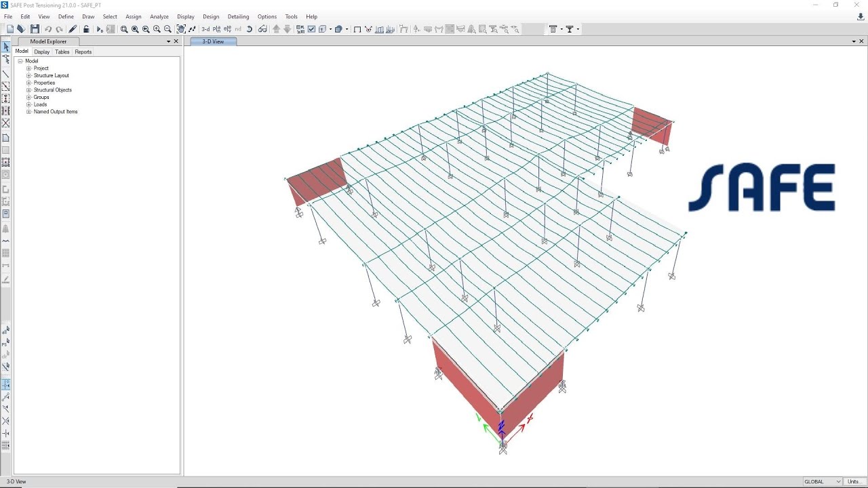Switch to the Reports tab
Viewport: 868px width, 488px height.
pyautogui.click(x=83, y=52)
